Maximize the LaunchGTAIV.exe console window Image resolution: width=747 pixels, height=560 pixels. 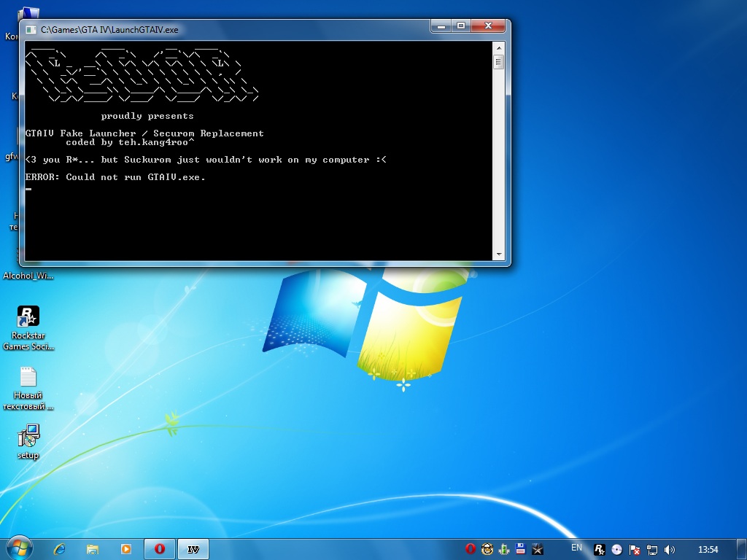[x=461, y=26]
